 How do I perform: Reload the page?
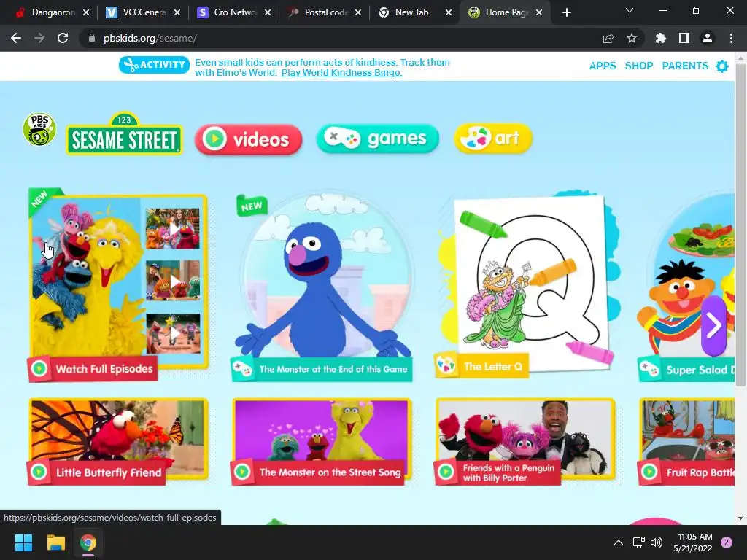63,38
